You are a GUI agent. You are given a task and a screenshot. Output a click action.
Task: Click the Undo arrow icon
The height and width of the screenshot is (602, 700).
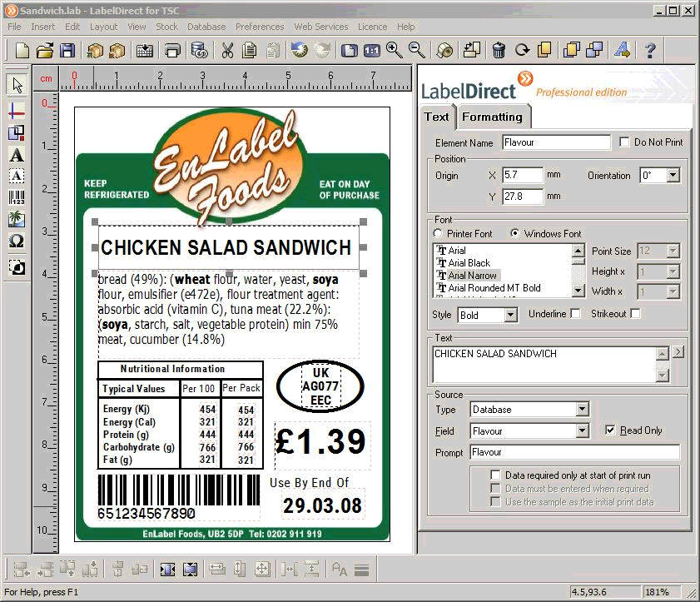tap(299, 50)
